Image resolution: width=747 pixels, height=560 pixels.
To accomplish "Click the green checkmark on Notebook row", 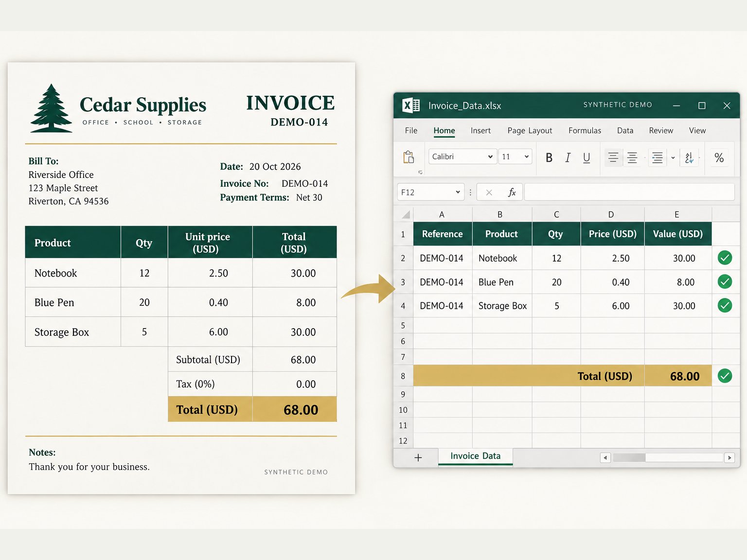I will click(725, 258).
